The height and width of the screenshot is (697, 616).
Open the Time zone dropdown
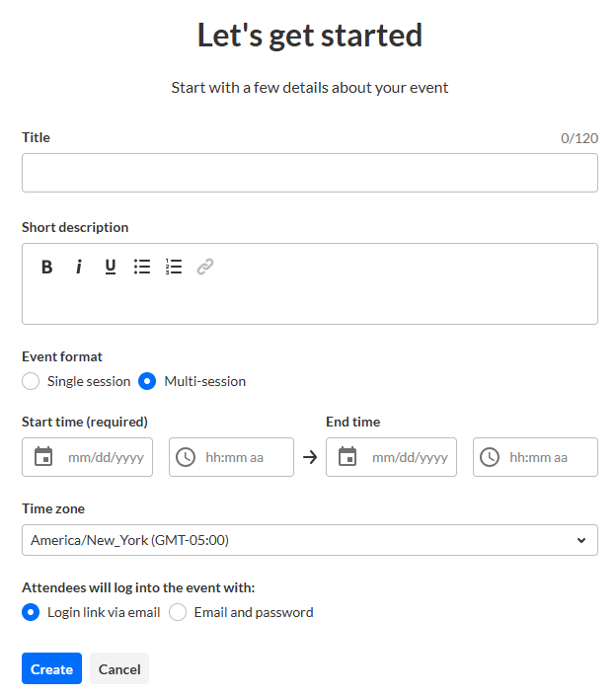309,540
